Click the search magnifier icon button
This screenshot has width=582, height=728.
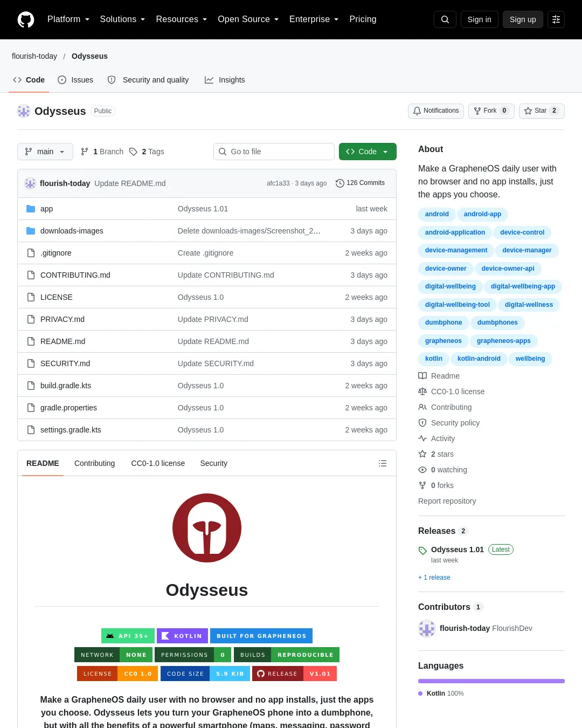(445, 19)
